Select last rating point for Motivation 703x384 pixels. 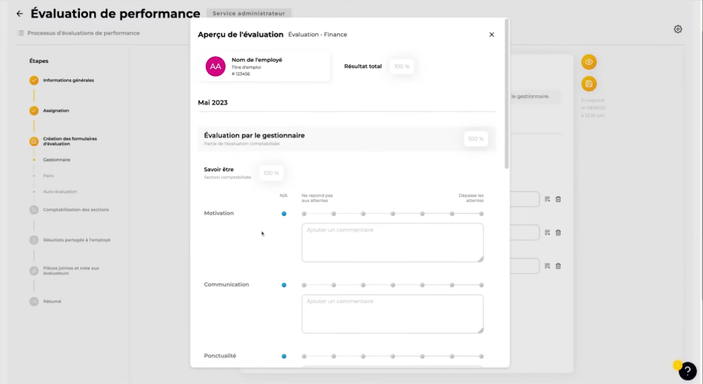[x=481, y=214]
